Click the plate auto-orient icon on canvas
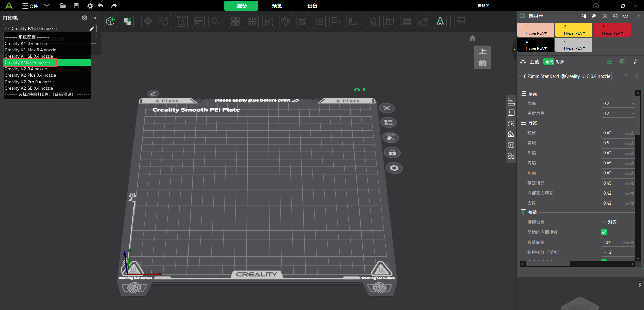Image resolution: width=644 pixels, height=310 pixels. (390, 137)
